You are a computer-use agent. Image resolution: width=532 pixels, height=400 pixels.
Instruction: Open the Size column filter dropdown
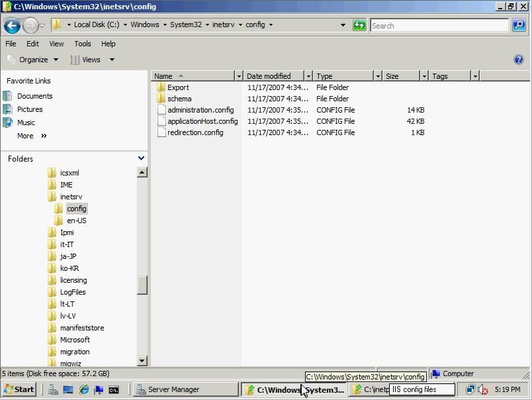coord(424,76)
